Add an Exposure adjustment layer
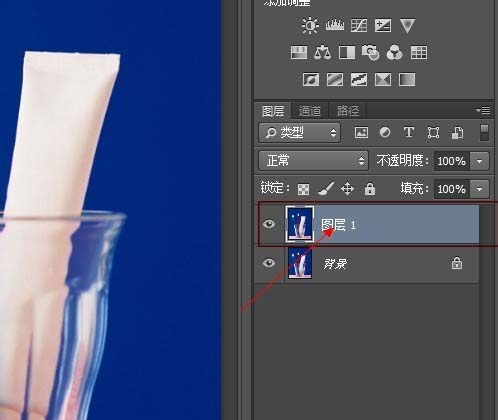 [383, 25]
